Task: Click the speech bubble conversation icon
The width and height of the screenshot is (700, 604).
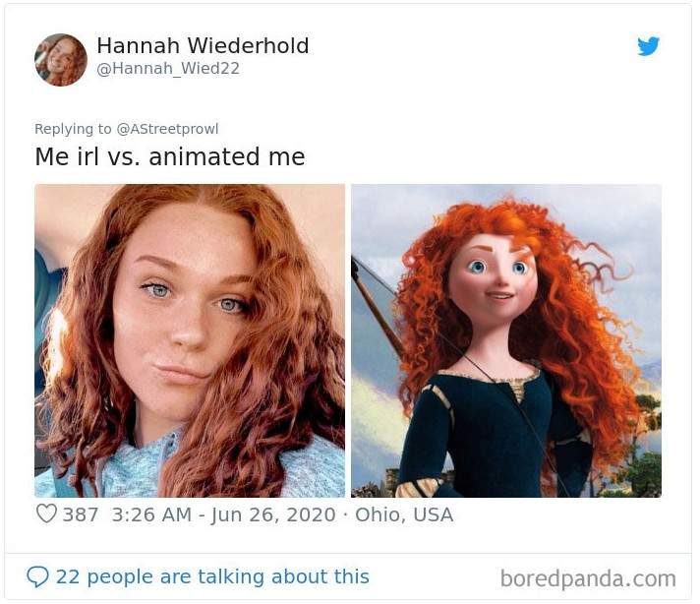Action: pyautogui.click(x=37, y=576)
